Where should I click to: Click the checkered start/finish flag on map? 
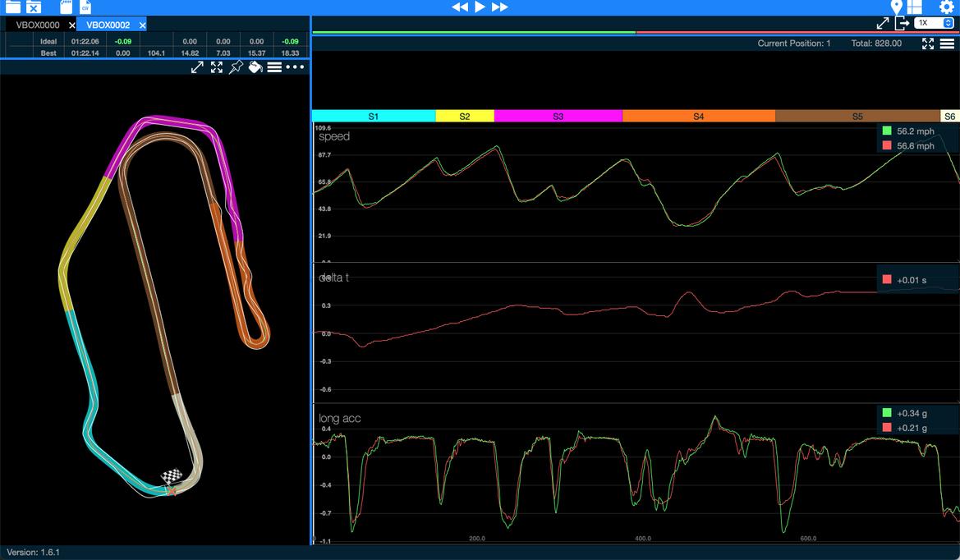172,477
